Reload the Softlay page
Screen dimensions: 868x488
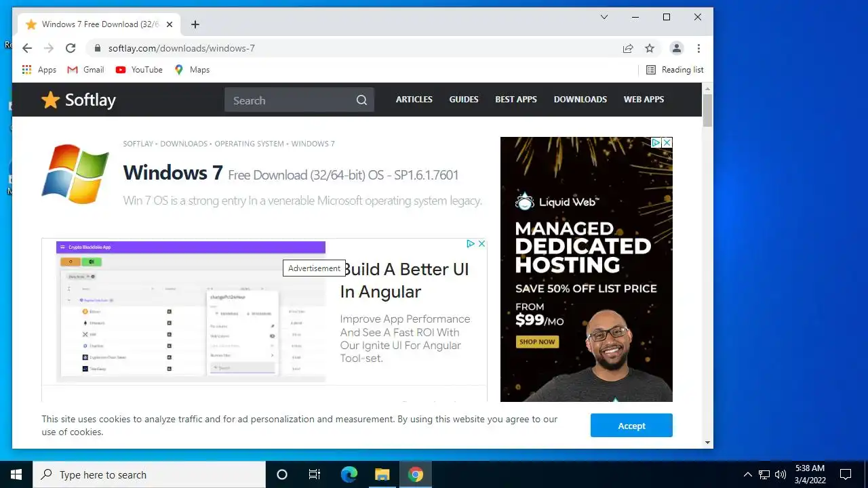point(71,48)
